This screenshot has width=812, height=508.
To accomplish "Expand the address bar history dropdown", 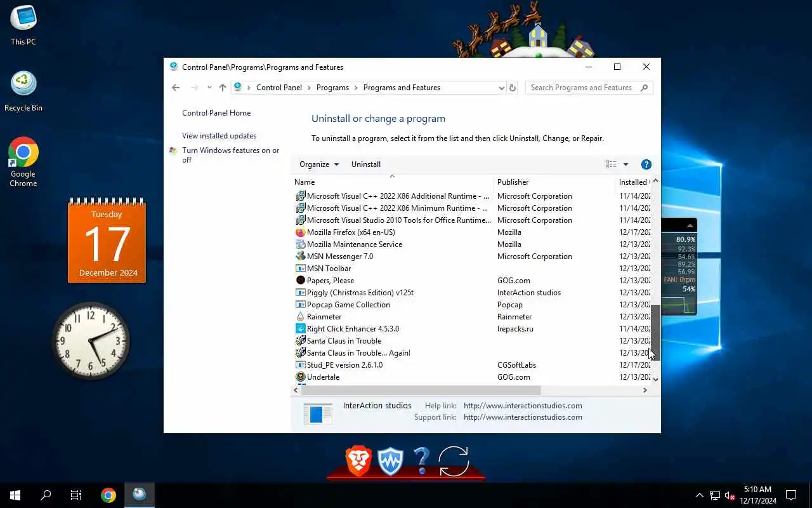I will [x=501, y=88].
